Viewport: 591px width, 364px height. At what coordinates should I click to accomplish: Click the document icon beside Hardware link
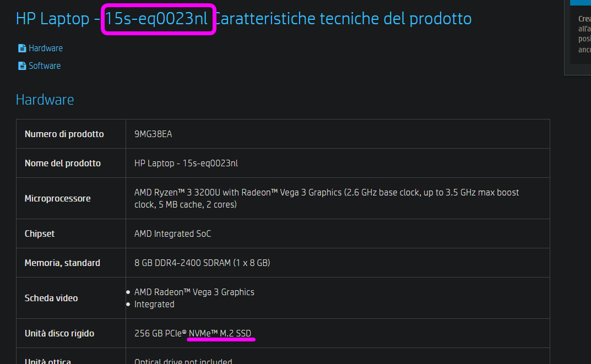[22, 48]
